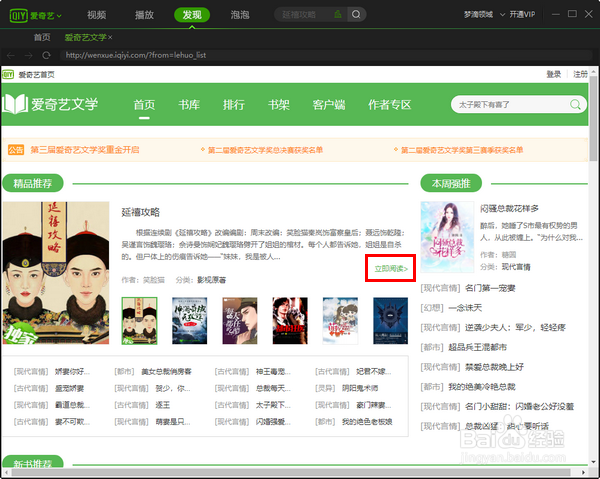Open 一念诛天 in weekly picks
600x479 pixels.
[465, 308]
